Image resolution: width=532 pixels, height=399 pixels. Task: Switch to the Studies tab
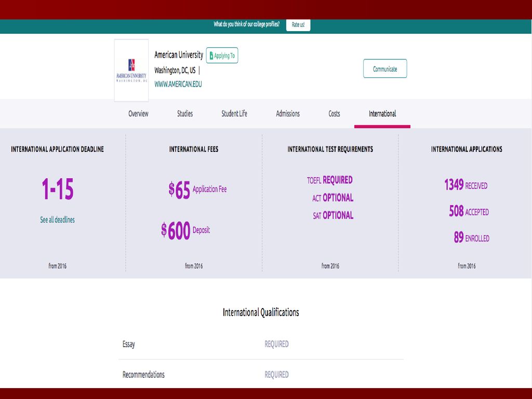point(185,114)
